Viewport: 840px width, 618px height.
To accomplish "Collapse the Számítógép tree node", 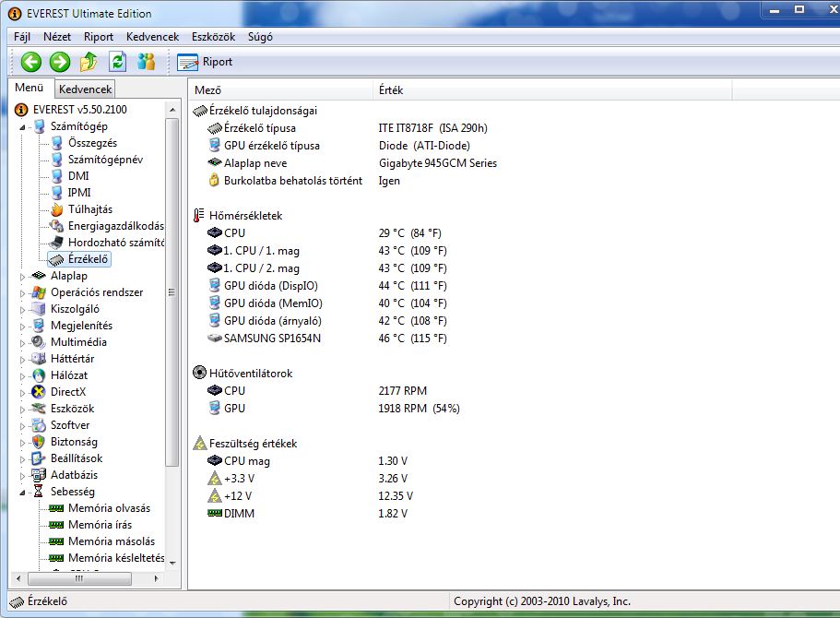I will point(22,127).
